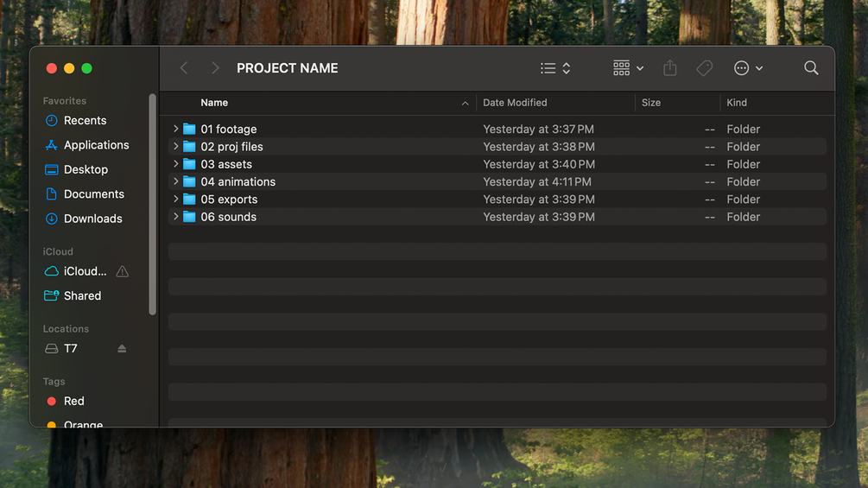
Task: Click the iCloud warning triangle icon
Action: coord(122,271)
